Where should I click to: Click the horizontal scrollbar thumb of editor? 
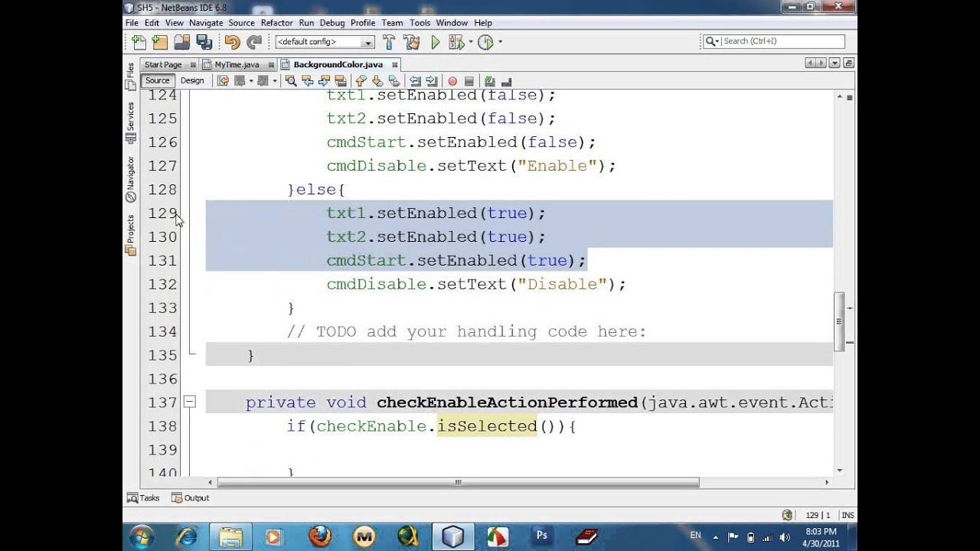tap(459, 483)
